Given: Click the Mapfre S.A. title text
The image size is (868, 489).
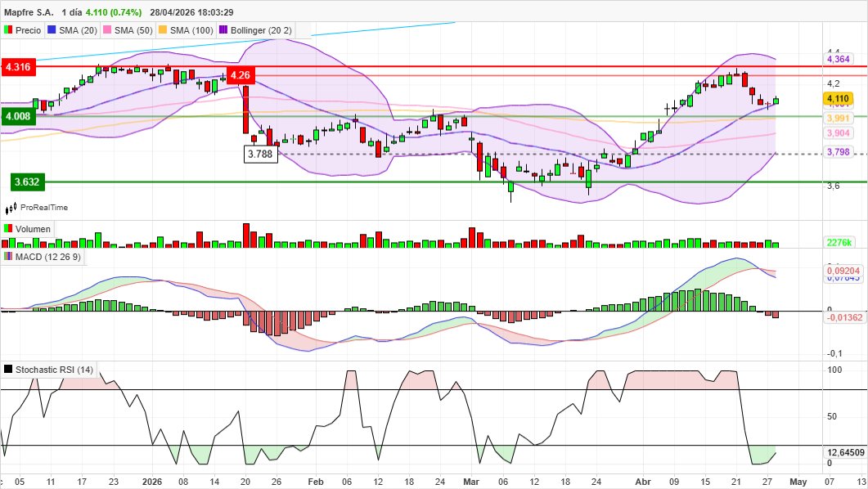Looking at the screenshot, I should click(29, 12).
